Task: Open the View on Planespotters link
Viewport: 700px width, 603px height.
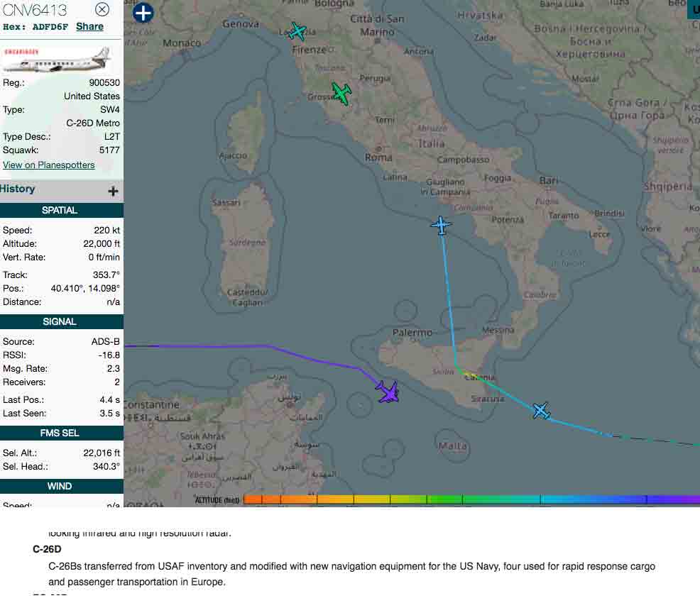Action: [49, 165]
